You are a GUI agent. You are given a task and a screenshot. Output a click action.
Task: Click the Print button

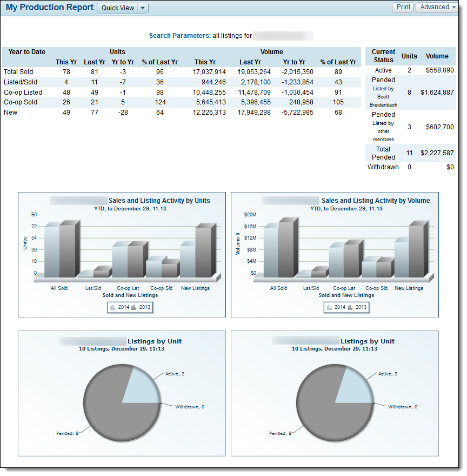(x=403, y=8)
